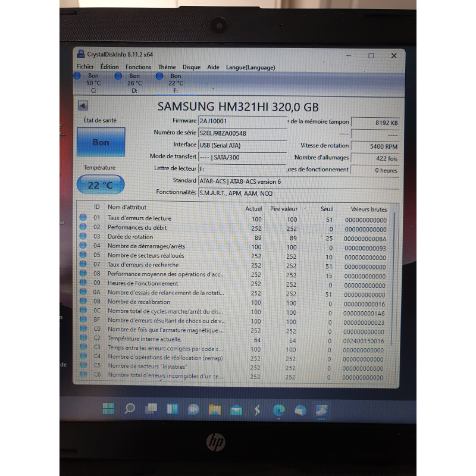Open the Fonctions menu
Screen dimensions: 476x476
point(138,67)
